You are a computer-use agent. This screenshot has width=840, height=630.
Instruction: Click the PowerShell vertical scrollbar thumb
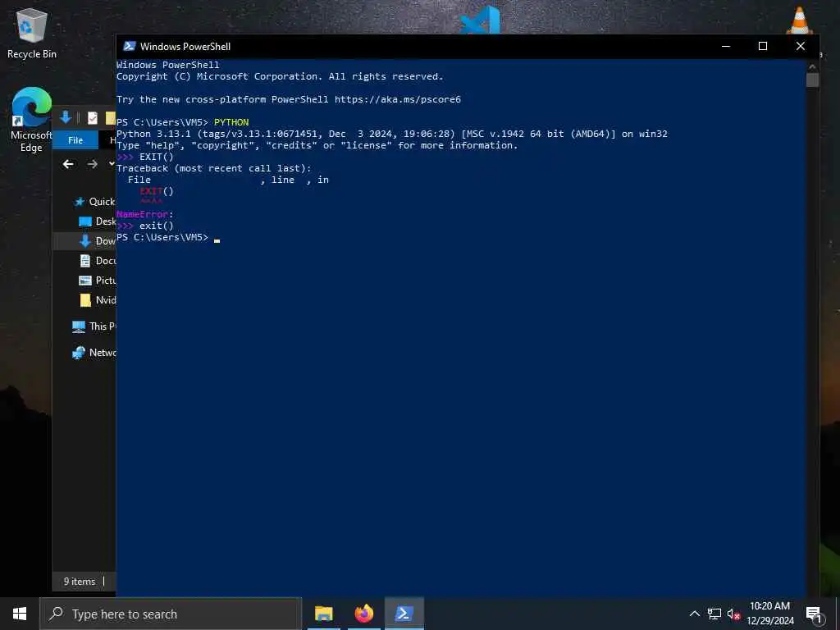point(813,80)
